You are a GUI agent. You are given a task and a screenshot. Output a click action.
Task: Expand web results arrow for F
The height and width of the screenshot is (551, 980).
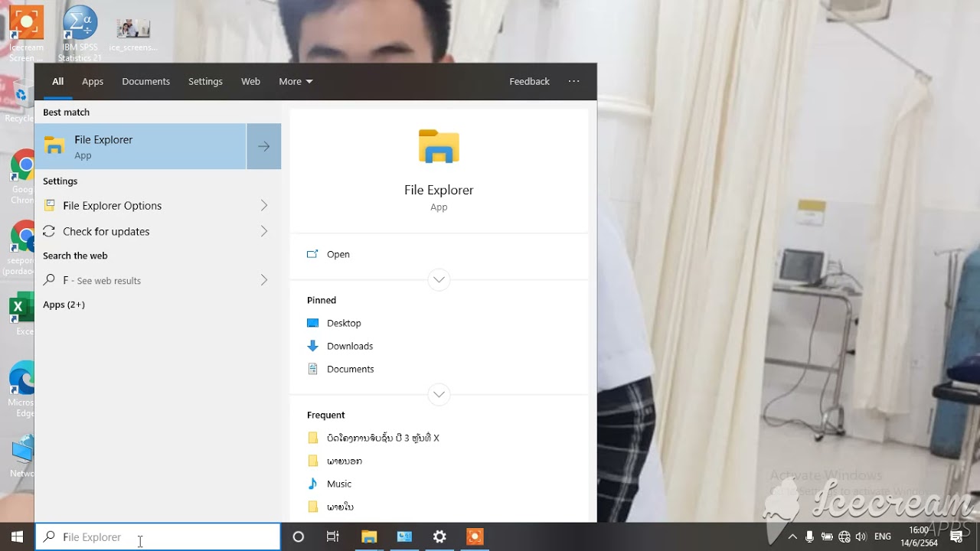tap(264, 280)
